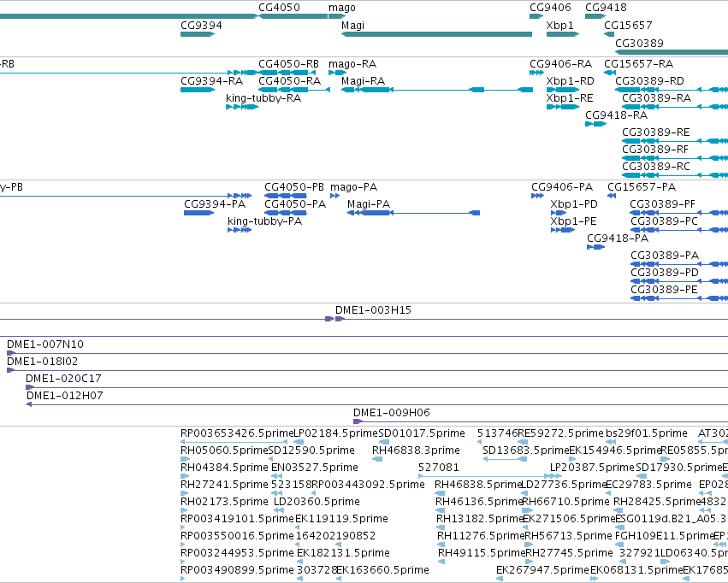This screenshot has width=728, height=583.
Task: Open the CG9418 gene label in top track
Action: [606, 8]
